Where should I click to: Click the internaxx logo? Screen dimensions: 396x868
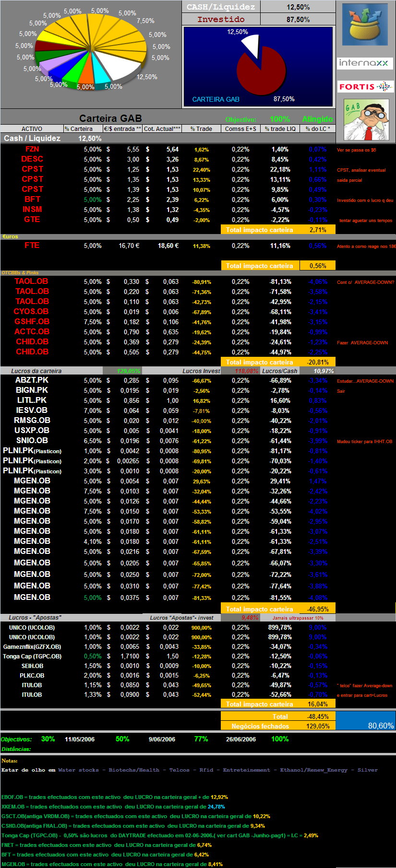click(365, 63)
